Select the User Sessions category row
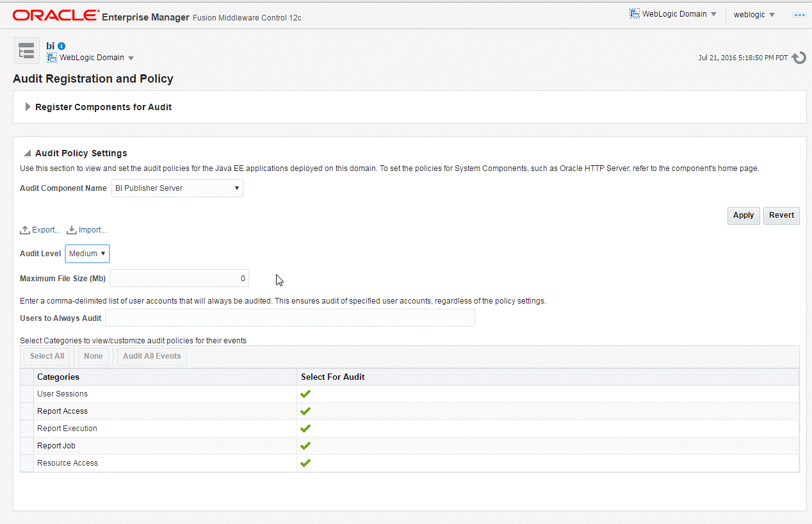 [x=410, y=394]
